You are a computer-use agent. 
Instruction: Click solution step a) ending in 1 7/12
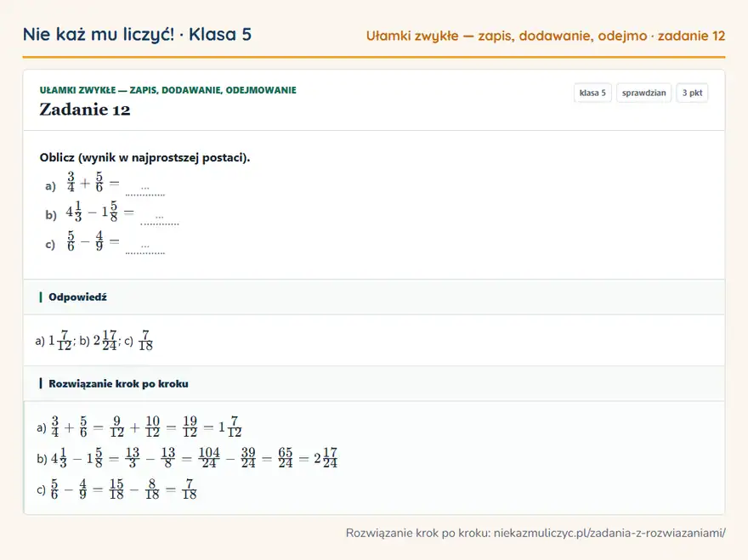click(x=139, y=427)
